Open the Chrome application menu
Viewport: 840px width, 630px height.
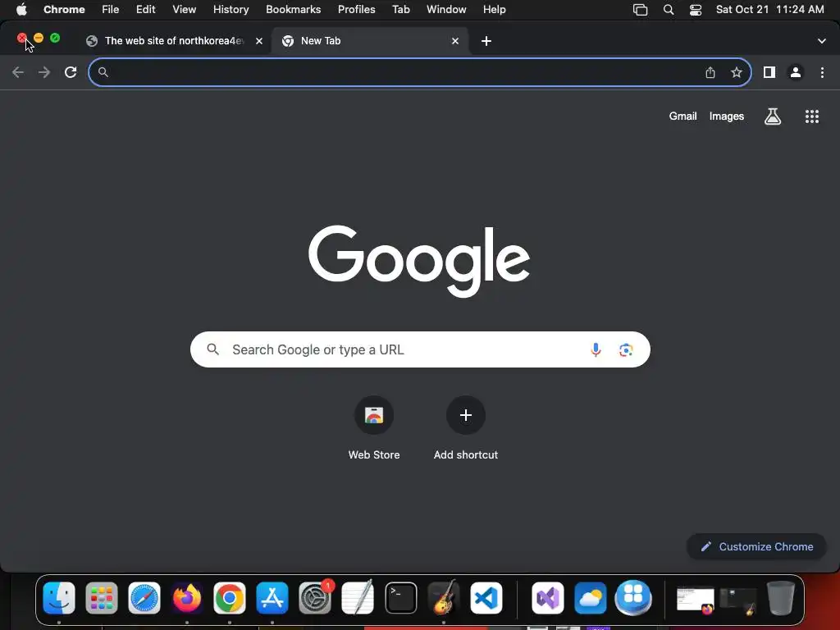64,10
